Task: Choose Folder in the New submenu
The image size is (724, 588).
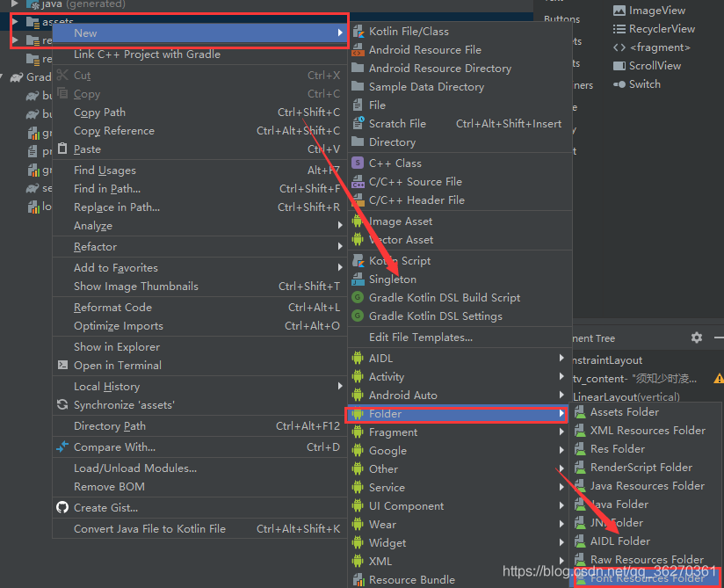Action: tap(459, 414)
